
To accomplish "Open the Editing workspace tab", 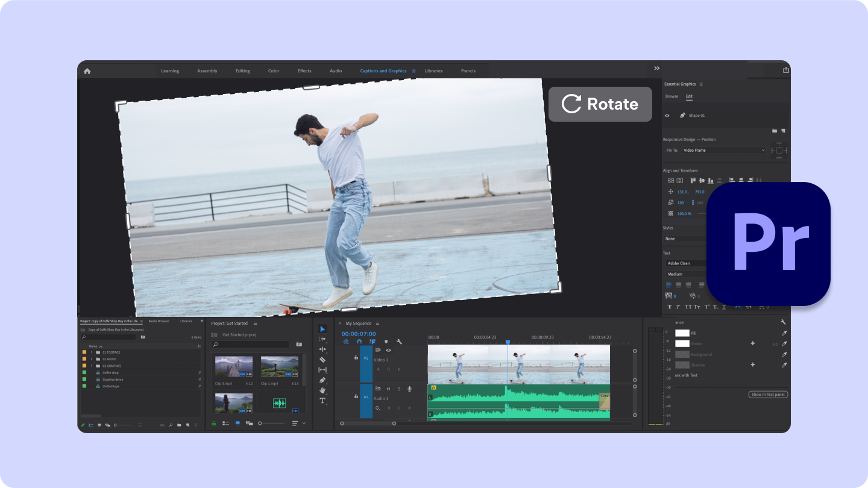I will (242, 70).
